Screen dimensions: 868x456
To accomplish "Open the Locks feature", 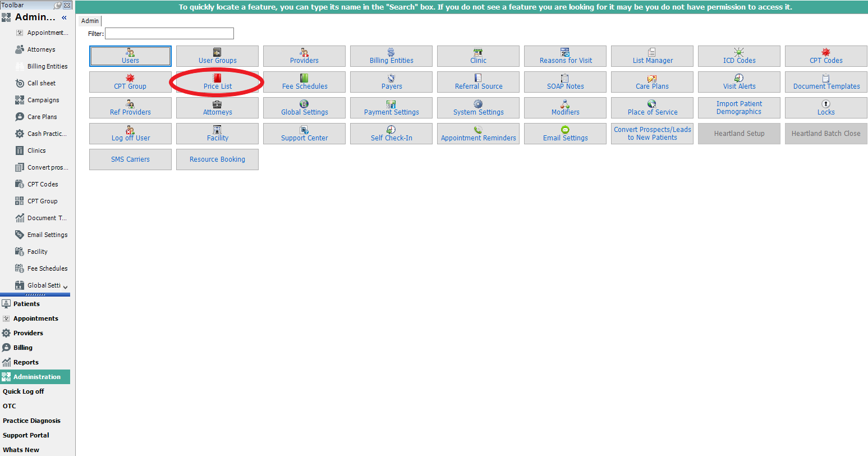I will tap(825, 108).
